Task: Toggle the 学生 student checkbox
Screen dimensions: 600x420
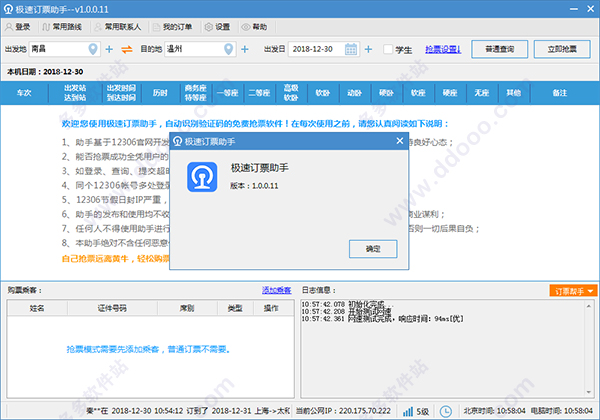Action: click(x=388, y=49)
